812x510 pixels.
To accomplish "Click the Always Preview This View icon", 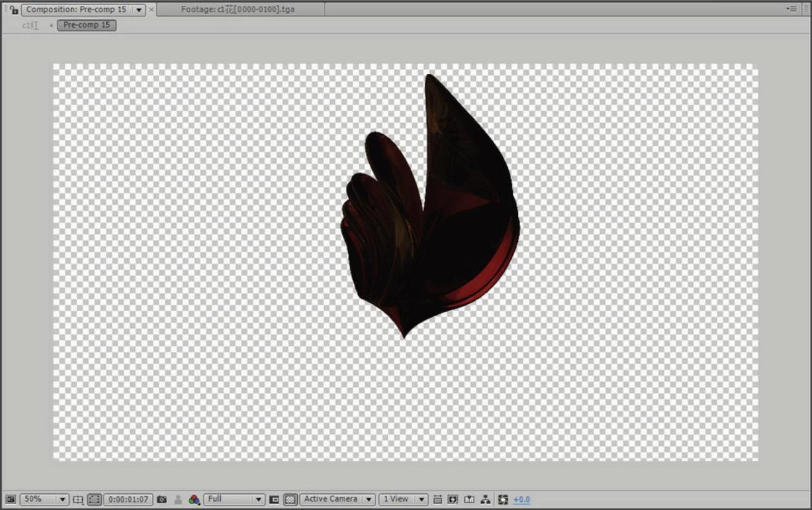I will [x=11, y=500].
